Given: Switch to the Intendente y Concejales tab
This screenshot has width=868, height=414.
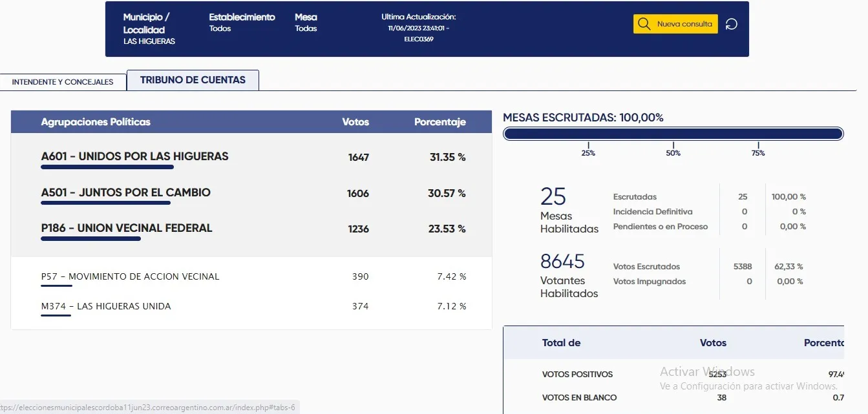Looking at the screenshot, I should click(63, 82).
